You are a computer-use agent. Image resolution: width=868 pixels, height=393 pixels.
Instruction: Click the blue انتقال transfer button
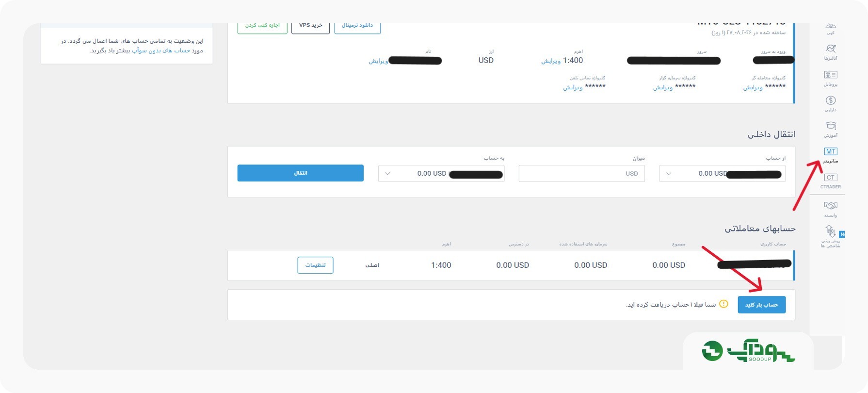point(301,173)
